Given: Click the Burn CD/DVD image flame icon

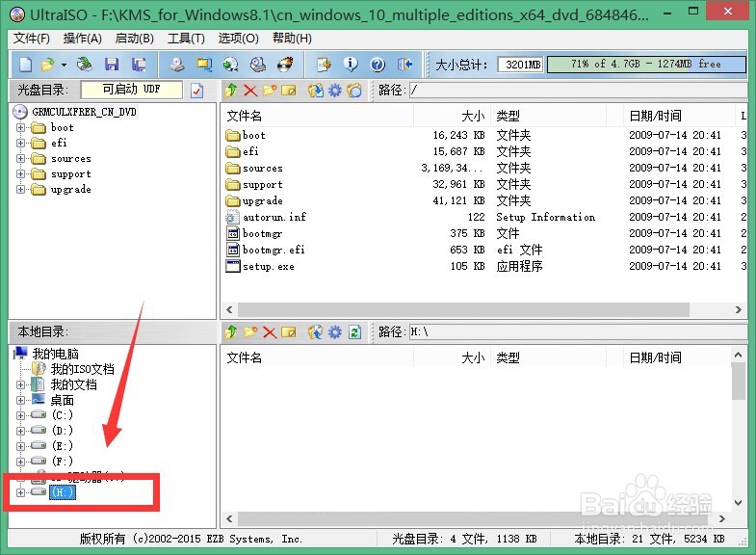Looking at the screenshot, I should click(285, 65).
